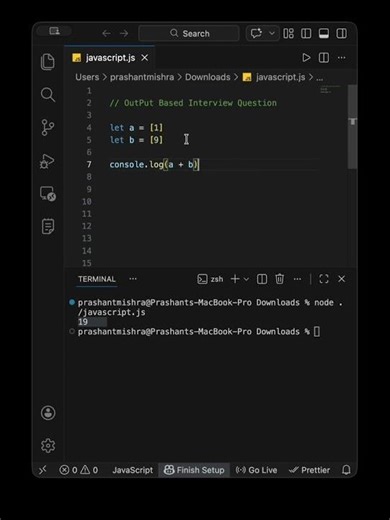
Task: Open the Manage gear menu
Action: [48, 445]
